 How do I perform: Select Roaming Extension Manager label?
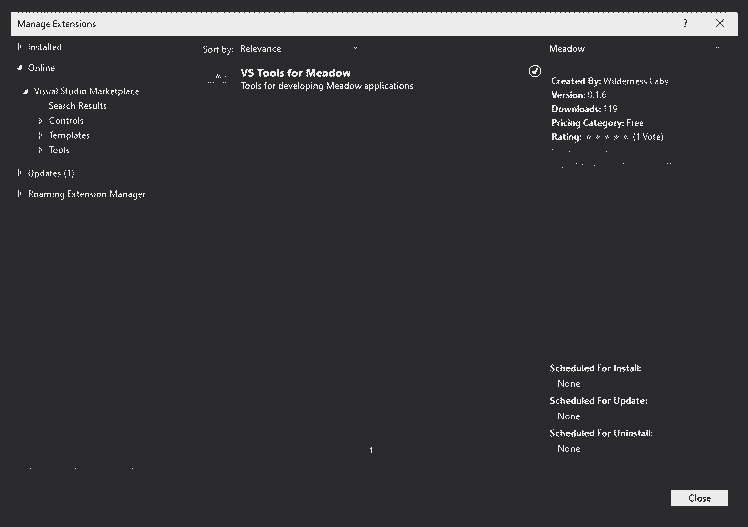click(x=86, y=194)
